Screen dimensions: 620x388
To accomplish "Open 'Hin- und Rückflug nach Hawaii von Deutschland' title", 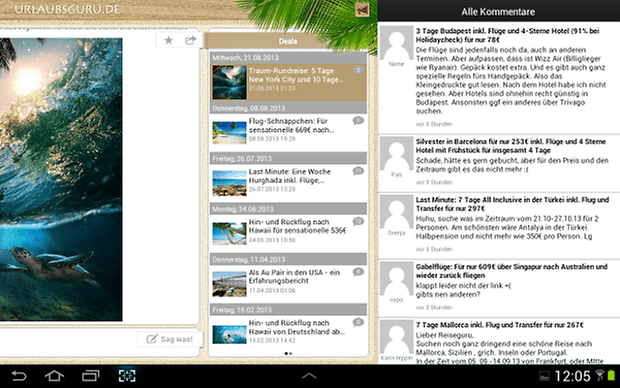I will 297,327.
